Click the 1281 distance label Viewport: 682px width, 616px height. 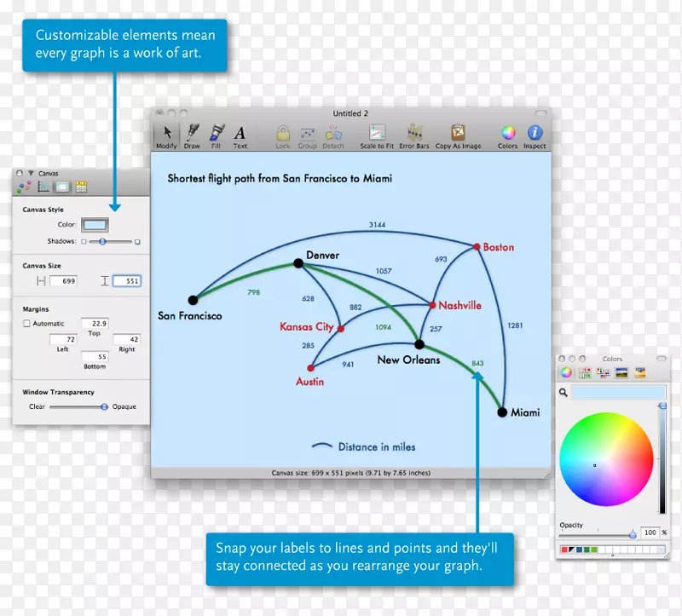coord(515,325)
